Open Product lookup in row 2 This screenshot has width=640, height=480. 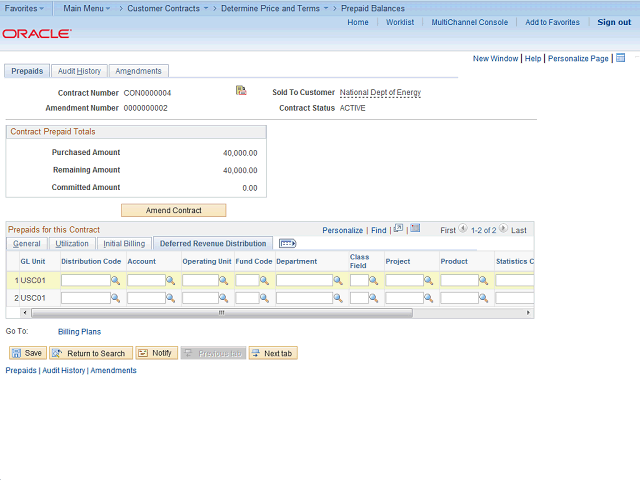coord(483,298)
